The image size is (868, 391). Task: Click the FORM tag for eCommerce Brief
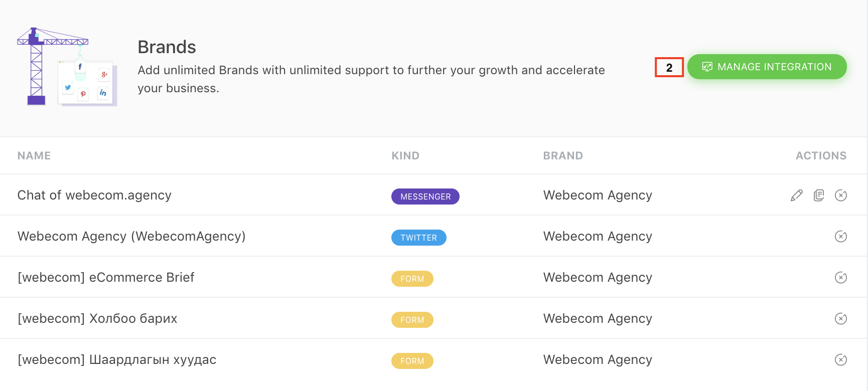pyautogui.click(x=412, y=279)
